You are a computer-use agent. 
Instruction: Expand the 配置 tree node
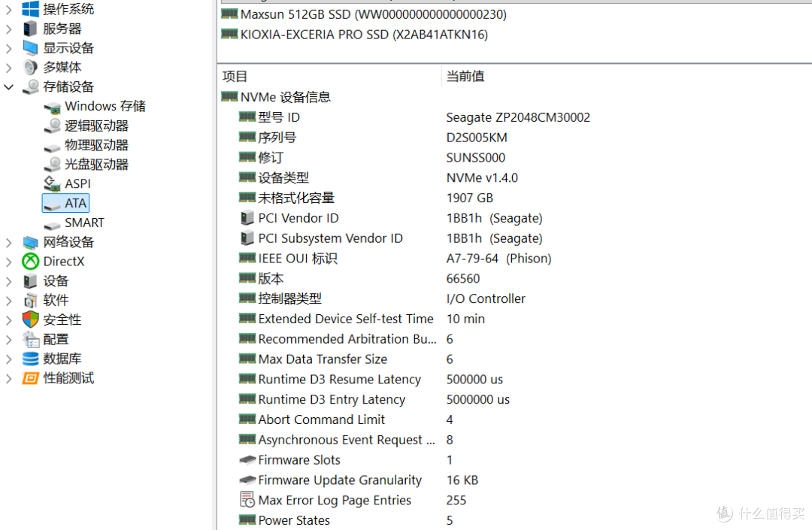[x=8, y=340]
